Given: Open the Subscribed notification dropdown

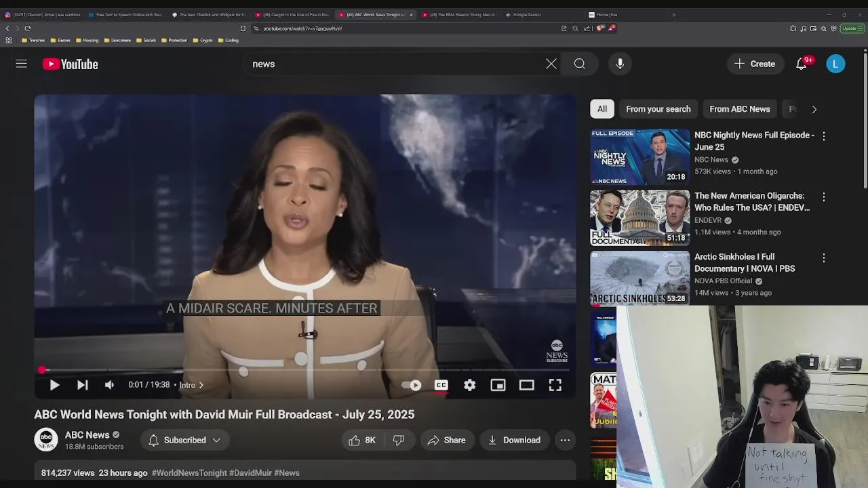Looking at the screenshot, I should [185, 440].
